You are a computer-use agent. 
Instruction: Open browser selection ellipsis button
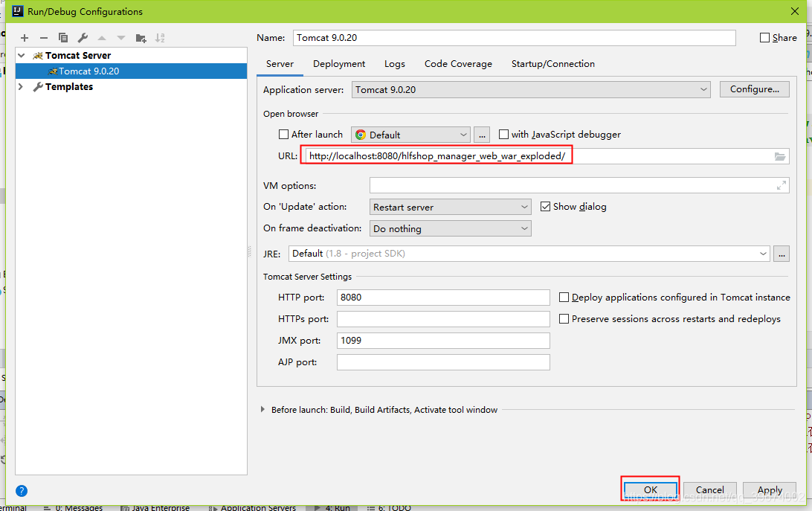pyautogui.click(x=482, y=135)
